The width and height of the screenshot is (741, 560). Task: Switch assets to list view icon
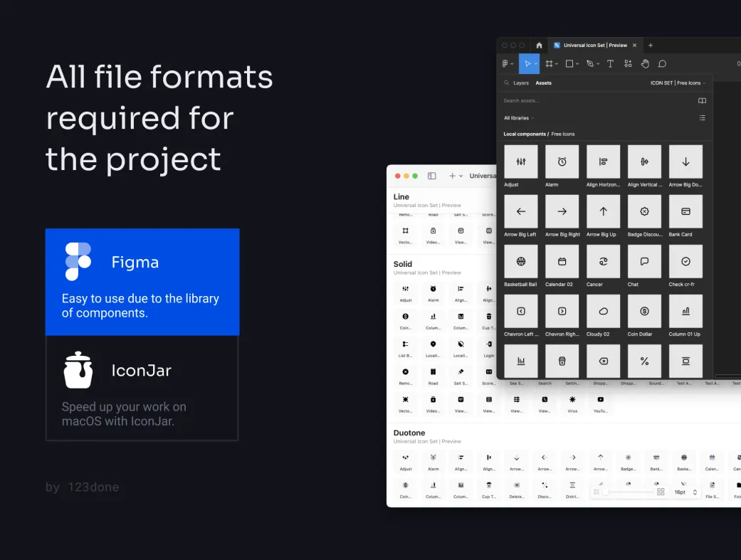703,117
